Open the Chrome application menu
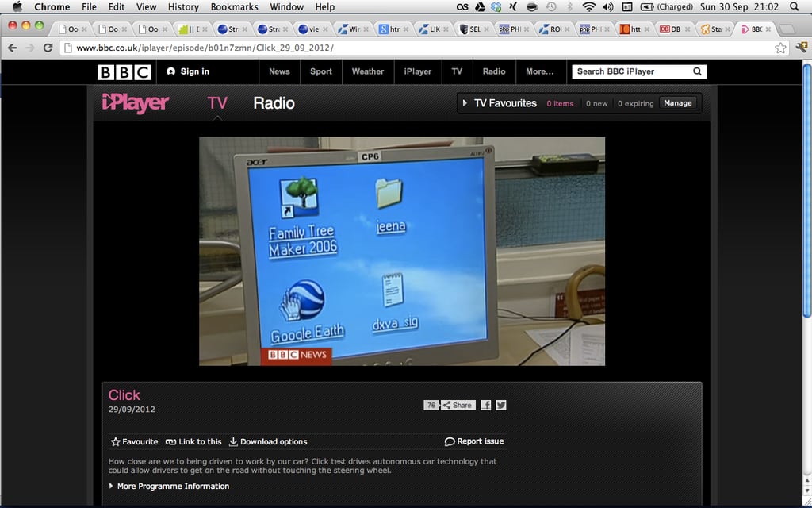The image size is (812, 508). click(x=52, y=6)
